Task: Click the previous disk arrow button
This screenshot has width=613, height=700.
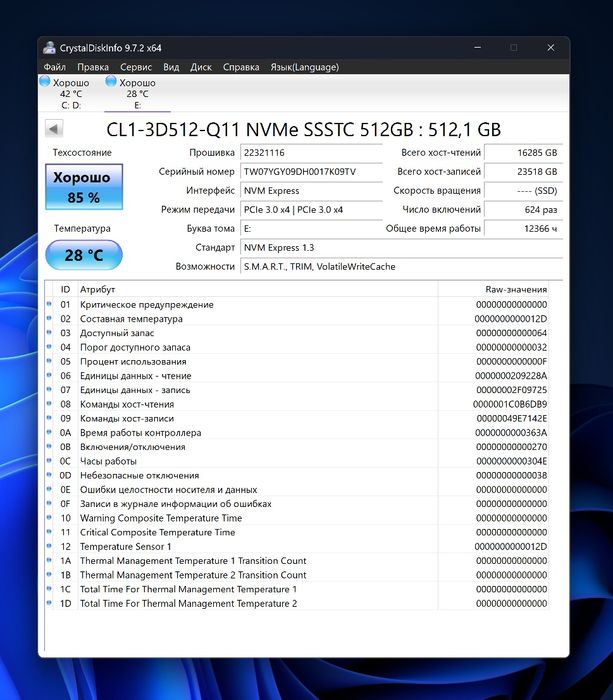Action: point(54,129)
